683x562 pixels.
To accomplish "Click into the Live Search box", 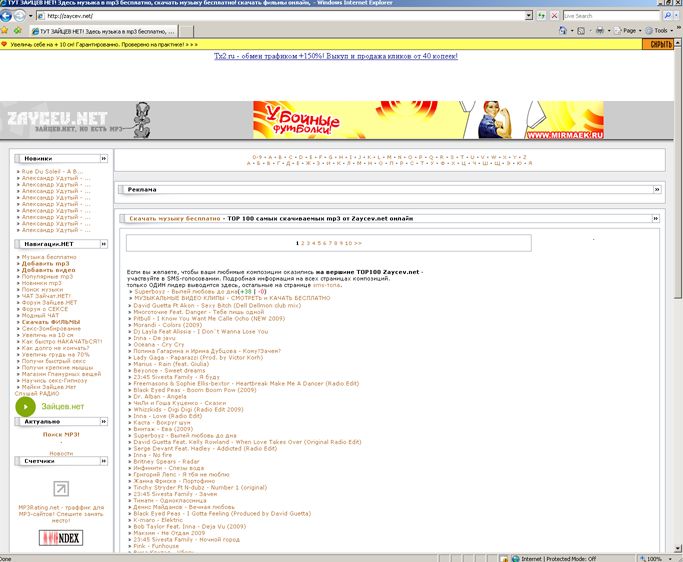I will (612, 16).
